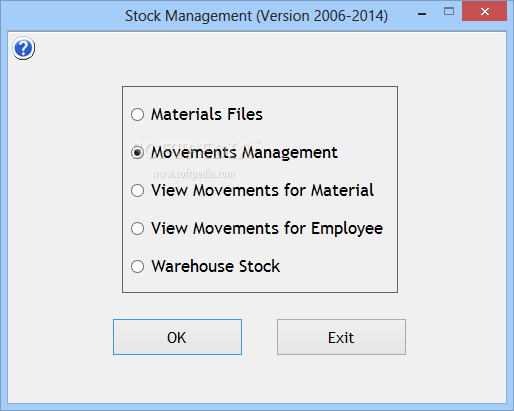This screenshot has width=514, height=411.
Task: Select the Materials Files radio button
Action: pos(137,114)
